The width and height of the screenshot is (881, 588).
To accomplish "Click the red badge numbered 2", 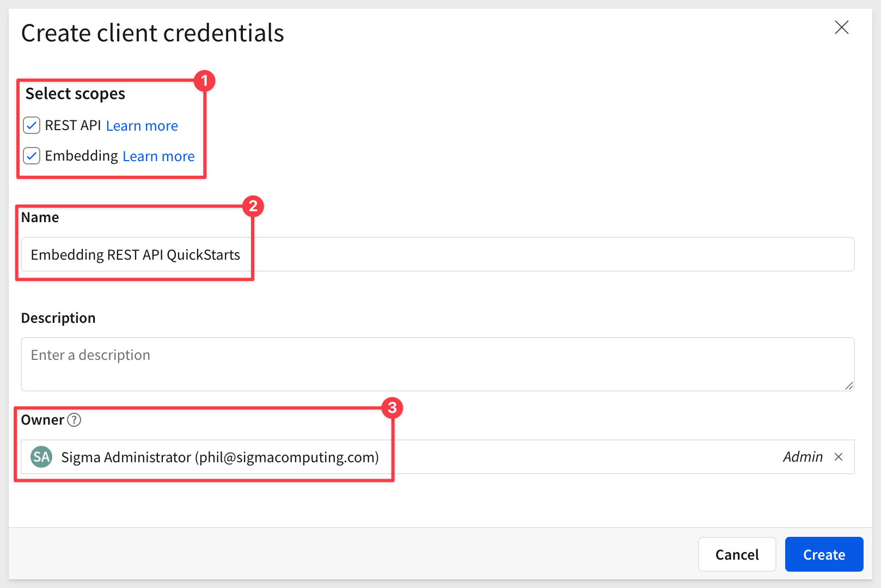I will point(253,206).
